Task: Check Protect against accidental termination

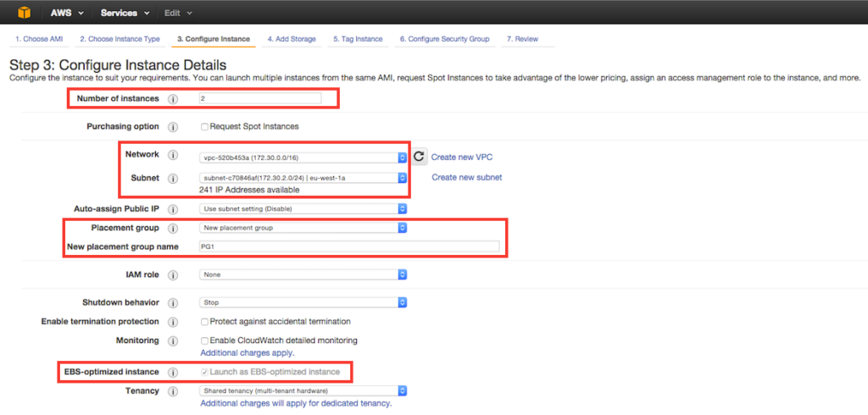Action: point(204,322)
